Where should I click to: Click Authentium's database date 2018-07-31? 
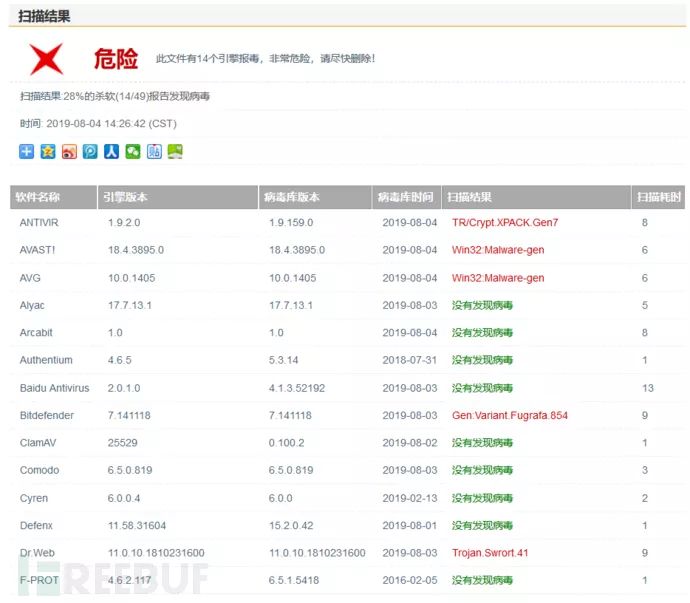coord(410,360)
